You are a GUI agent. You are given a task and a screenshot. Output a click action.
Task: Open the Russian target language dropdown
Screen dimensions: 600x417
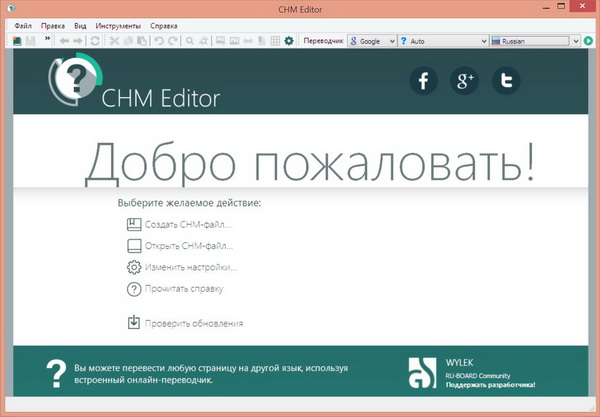534,41
